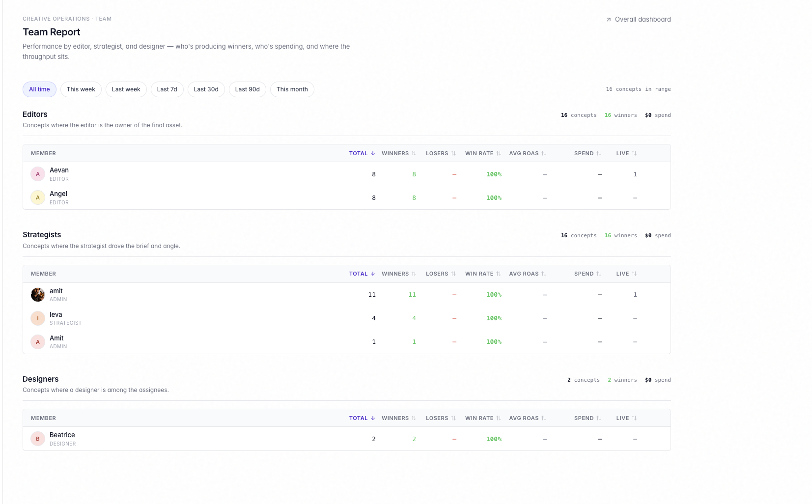Open the Overall dashboard link

(x=643, y=19)
